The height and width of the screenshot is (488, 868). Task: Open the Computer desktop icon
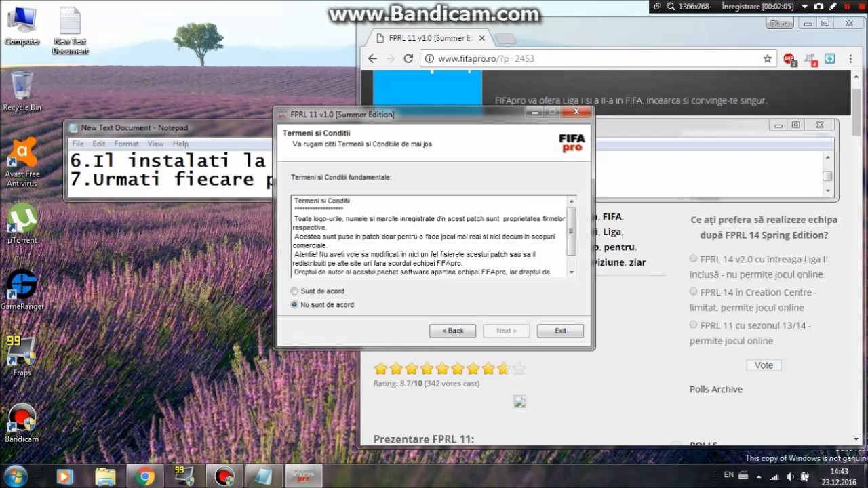[22, 26]
